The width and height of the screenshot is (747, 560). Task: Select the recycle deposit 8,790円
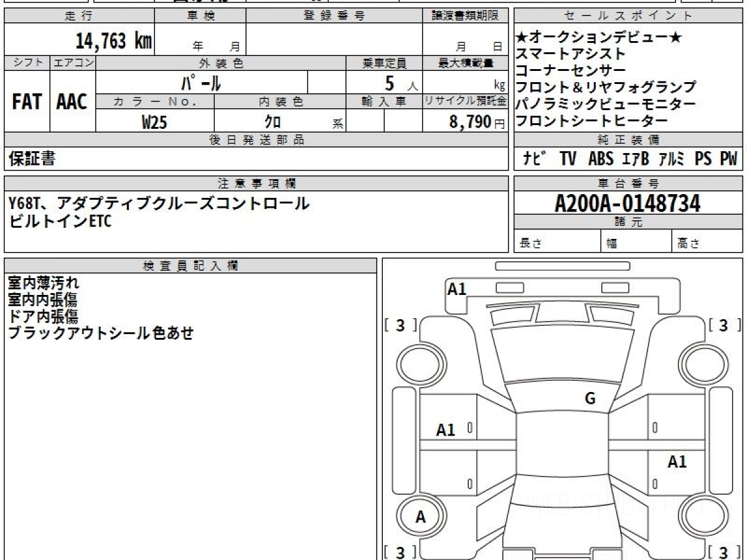pyautogui.click(x=477, y=122)
